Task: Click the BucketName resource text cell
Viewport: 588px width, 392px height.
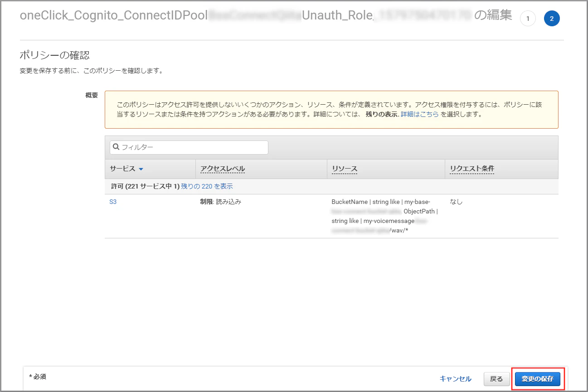Action: (385, 216)
